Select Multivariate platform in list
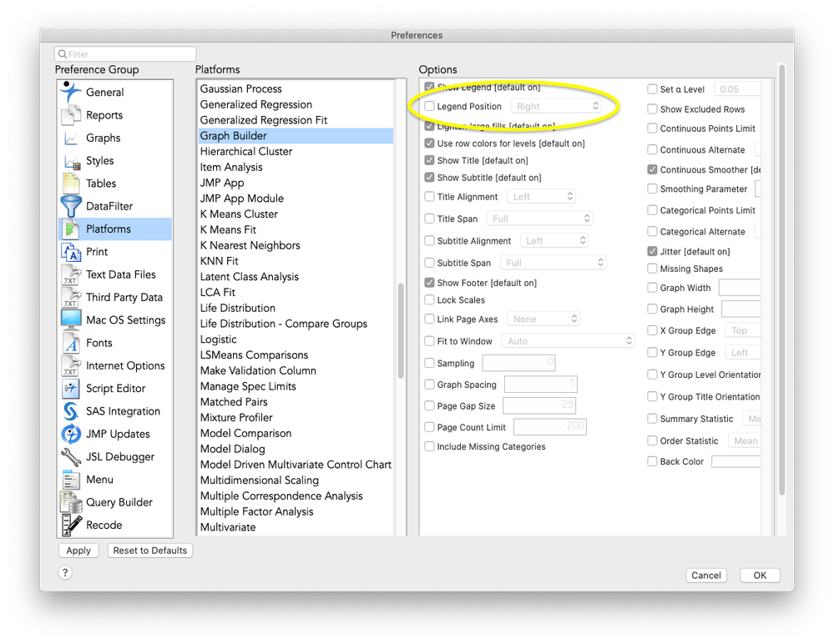The height and width of the screenshot is (644, 834). 296,527
